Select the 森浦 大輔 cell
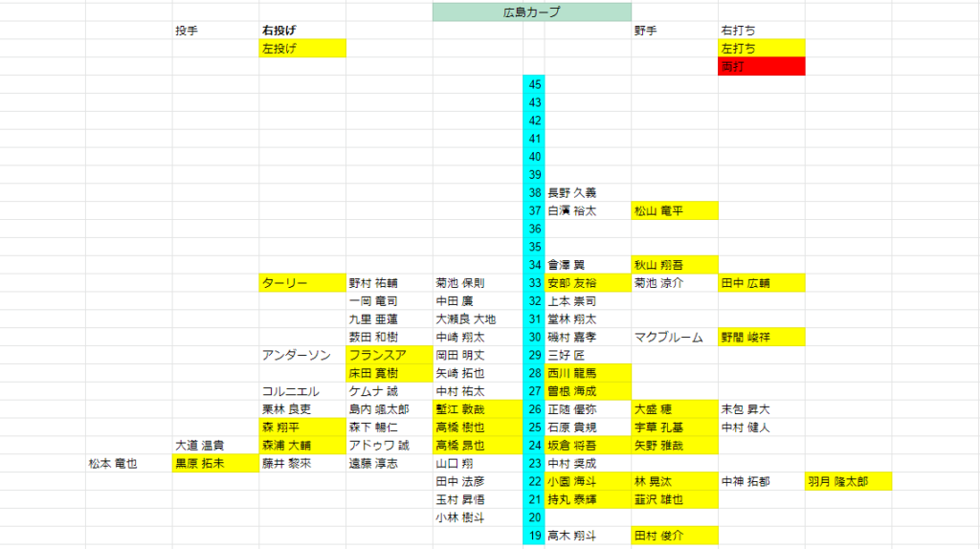980x549 pixels. [302, 446]
